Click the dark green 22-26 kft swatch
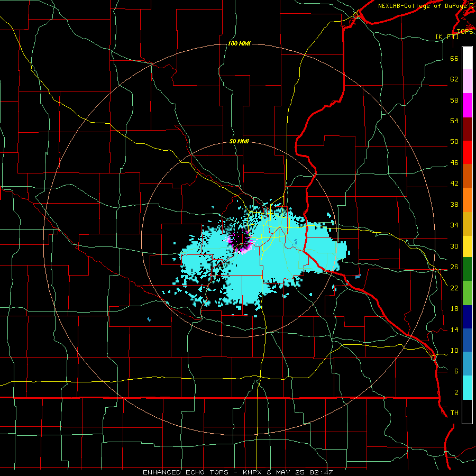 pyautogui.click(x=467, y=269)
